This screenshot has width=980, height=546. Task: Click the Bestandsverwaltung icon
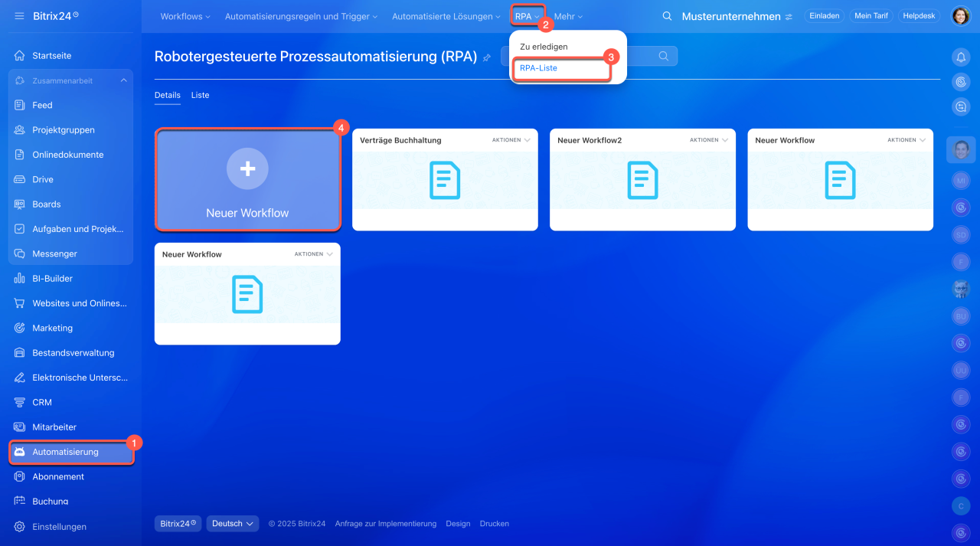click(x=20, y=353)
